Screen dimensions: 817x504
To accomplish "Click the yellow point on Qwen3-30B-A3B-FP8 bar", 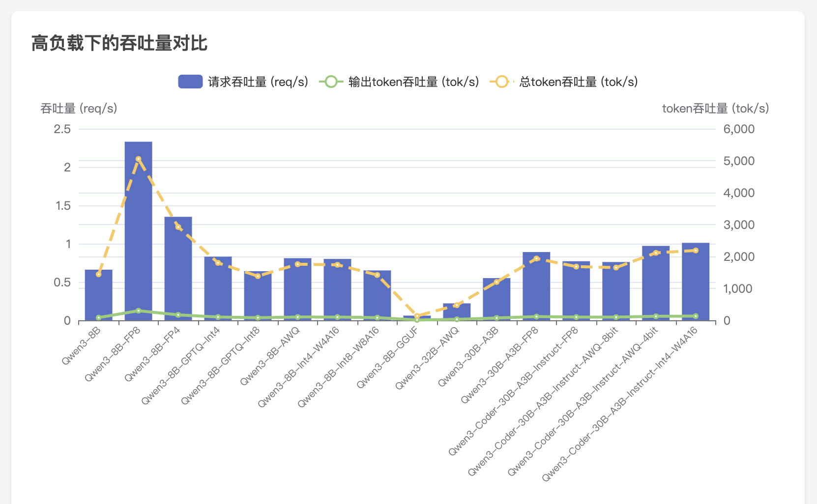I will pos(536,258).
